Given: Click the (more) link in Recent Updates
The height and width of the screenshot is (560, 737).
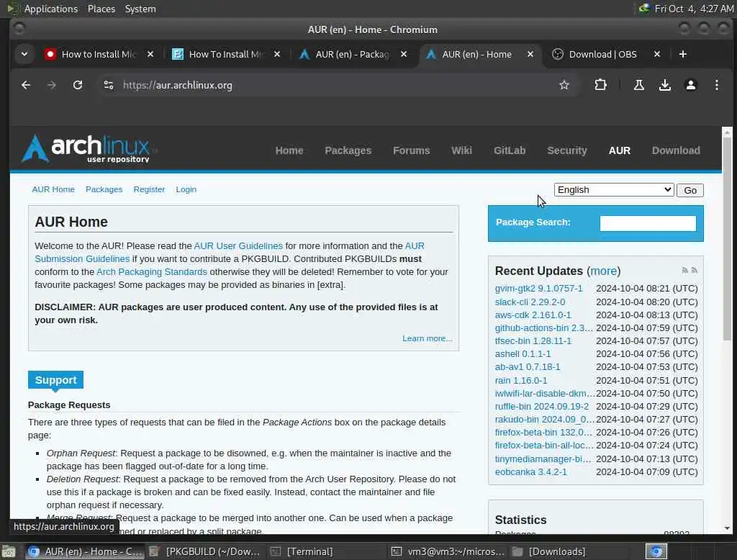Looking at the screenshot, I should (604, 271).
